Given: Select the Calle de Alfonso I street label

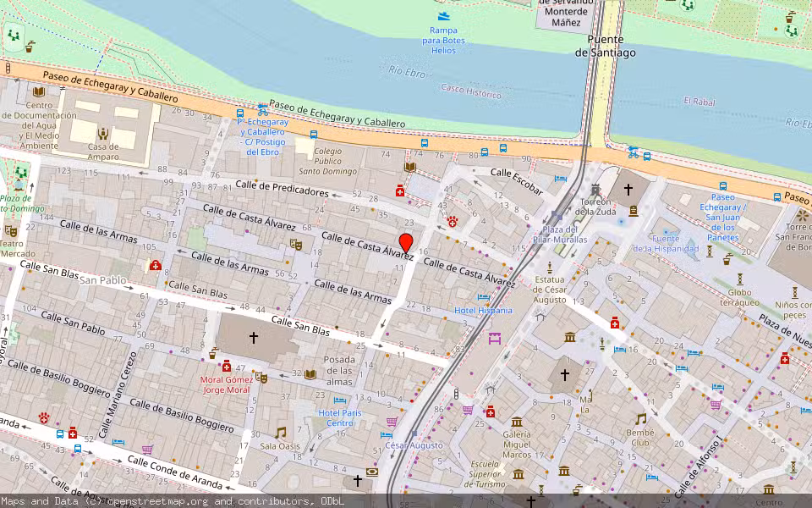Looking at the screenshot, I should [x=697, y=468].
